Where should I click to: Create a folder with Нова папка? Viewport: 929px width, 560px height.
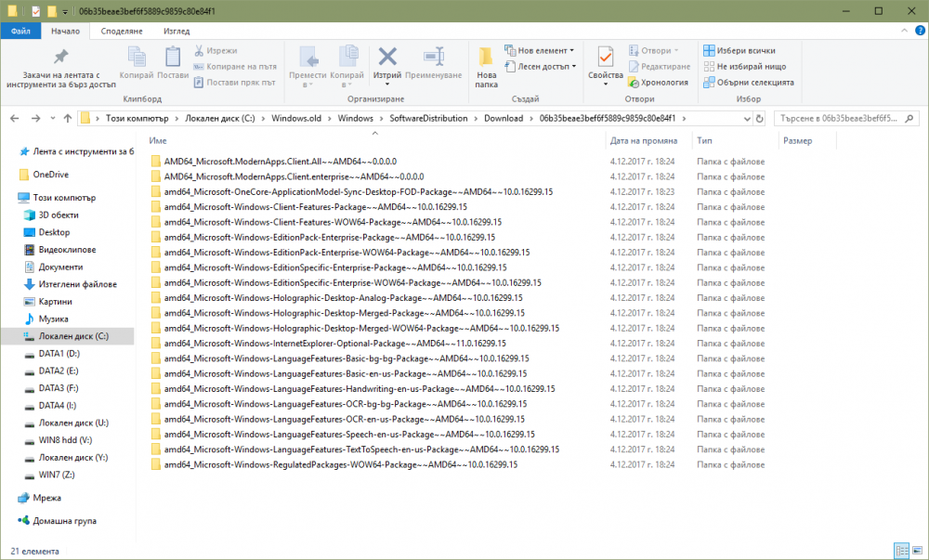point(486,67)
